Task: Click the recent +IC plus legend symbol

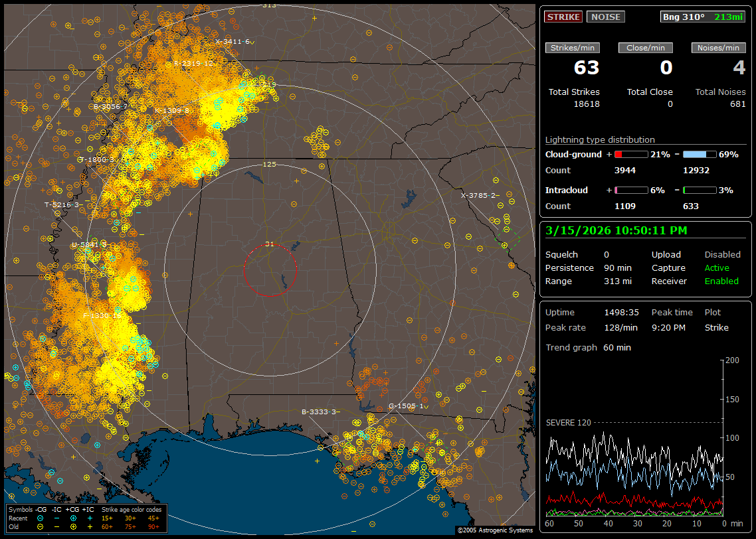Action: pos(89,518)
